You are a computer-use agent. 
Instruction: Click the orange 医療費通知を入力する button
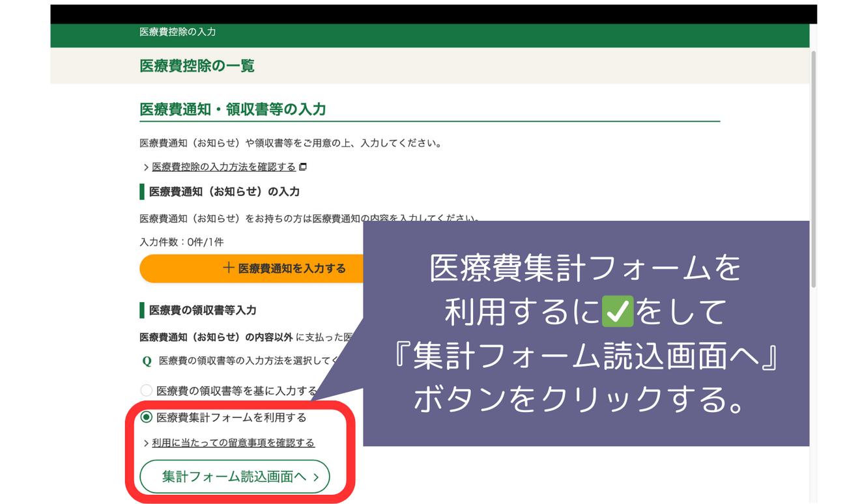251,268
